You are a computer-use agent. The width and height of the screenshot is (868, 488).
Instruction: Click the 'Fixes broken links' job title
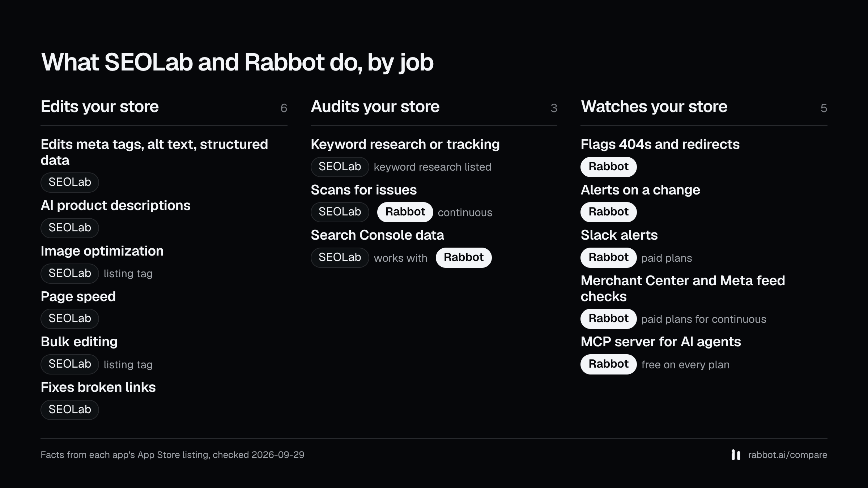coord(98,387)
